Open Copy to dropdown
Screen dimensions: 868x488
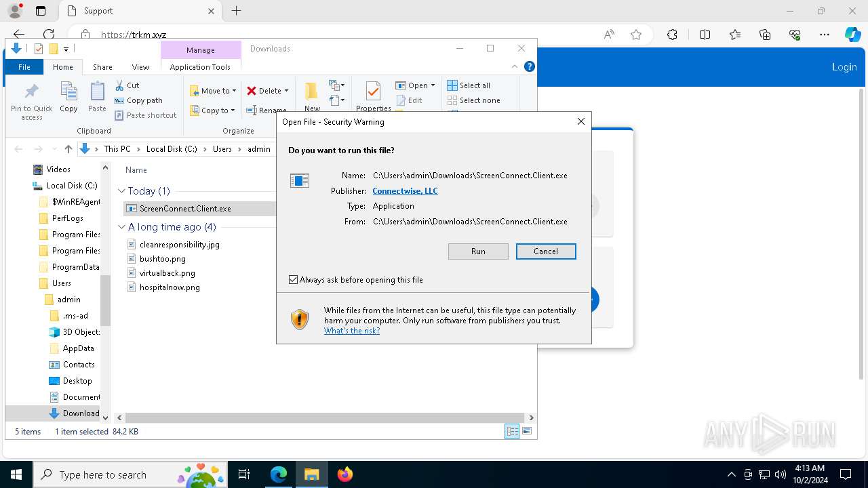[212, 110]
